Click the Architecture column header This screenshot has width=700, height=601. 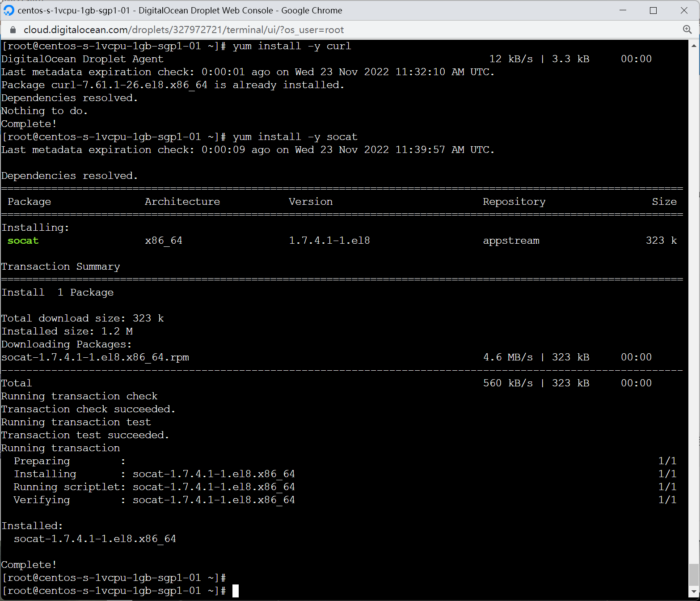pos(182,202)
